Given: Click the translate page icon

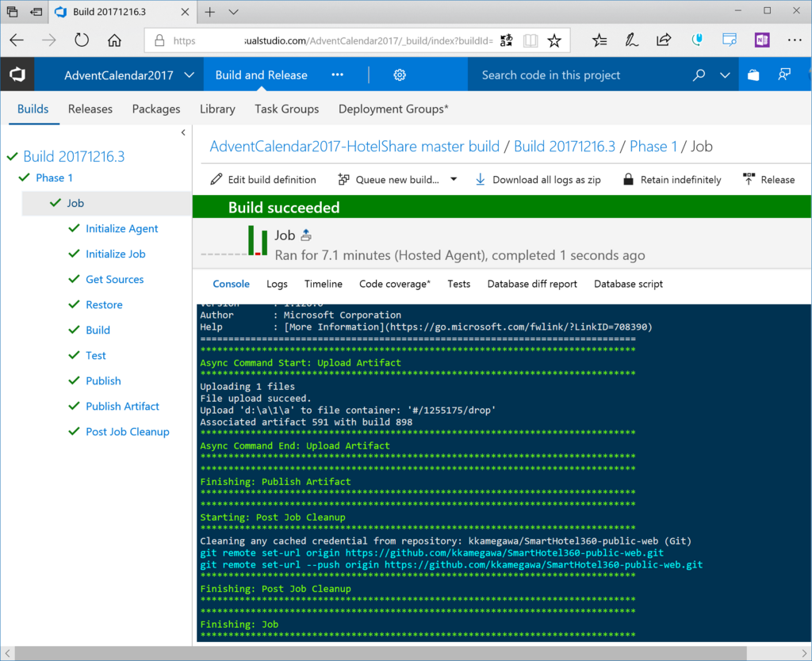Looking at the screenshot, I should pos(506,40).
